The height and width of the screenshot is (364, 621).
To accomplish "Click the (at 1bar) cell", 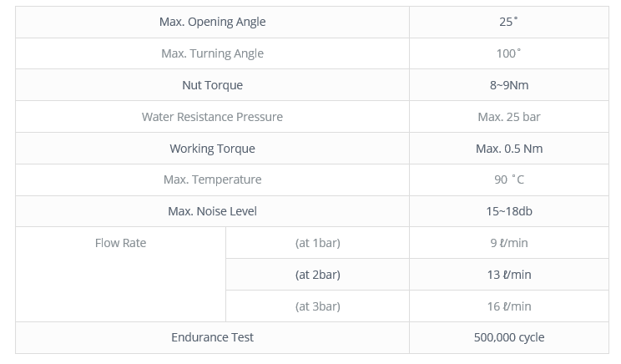I will tap(318, 243).
